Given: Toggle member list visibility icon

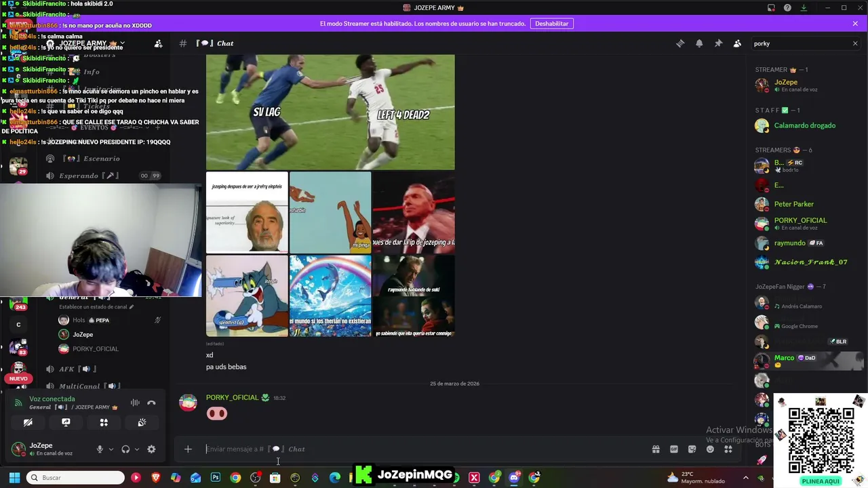Looking at the screenshot, I should pos(737,43).
